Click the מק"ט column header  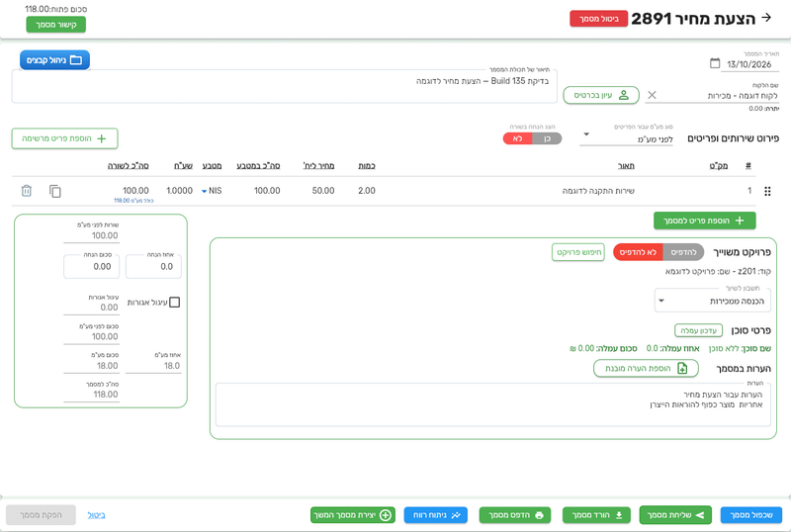coord(719,165)
